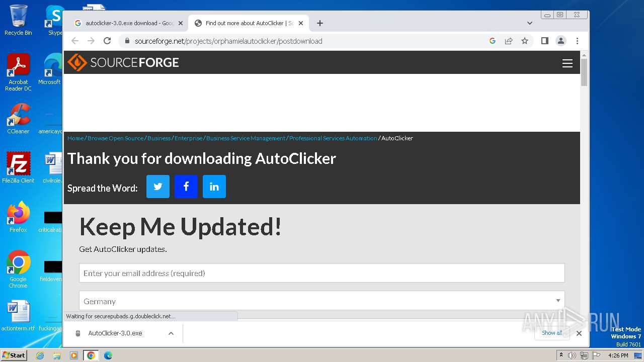Go back to the previous page
The height and width of the screenshot is (362, 644).
(x=75, y=41)
